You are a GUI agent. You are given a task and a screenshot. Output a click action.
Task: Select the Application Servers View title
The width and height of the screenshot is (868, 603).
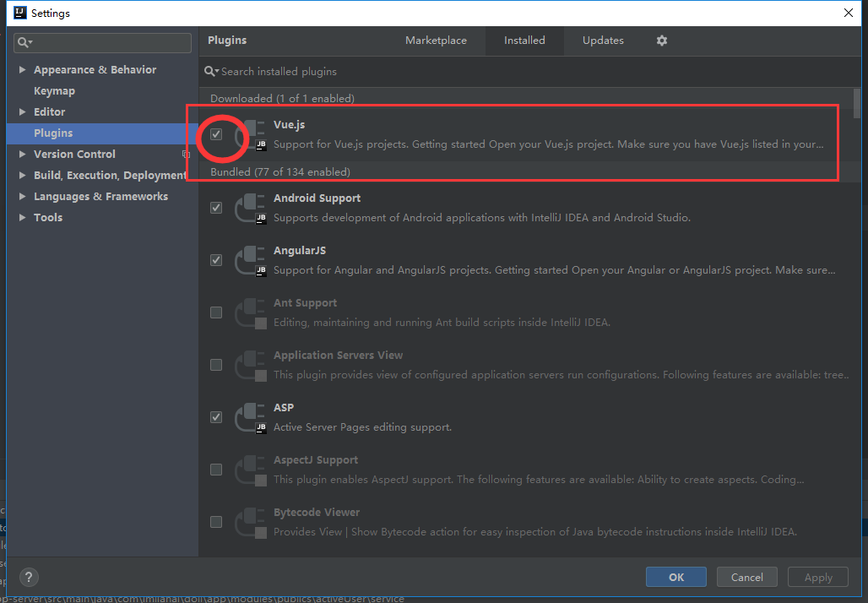click(x=339, y=355)
